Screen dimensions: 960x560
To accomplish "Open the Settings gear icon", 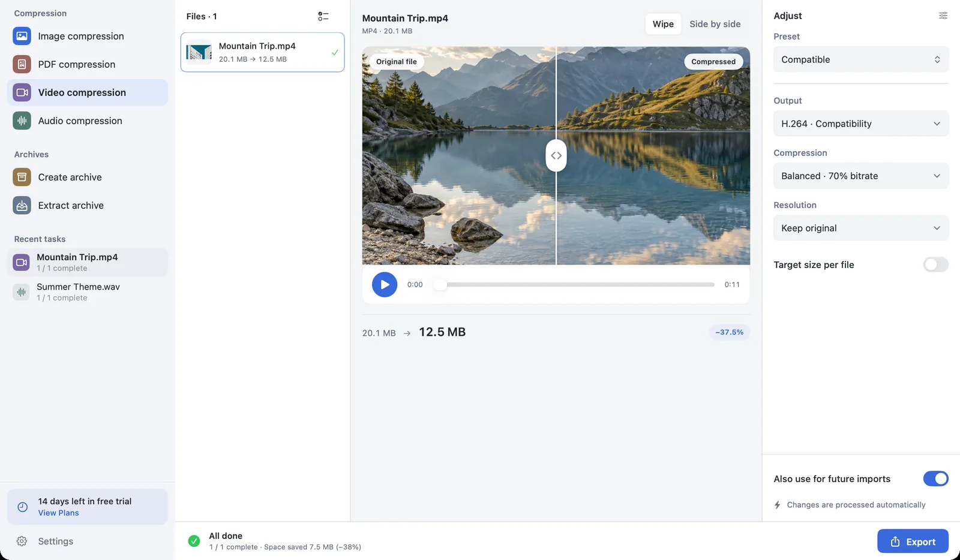I will click(22, 541).
